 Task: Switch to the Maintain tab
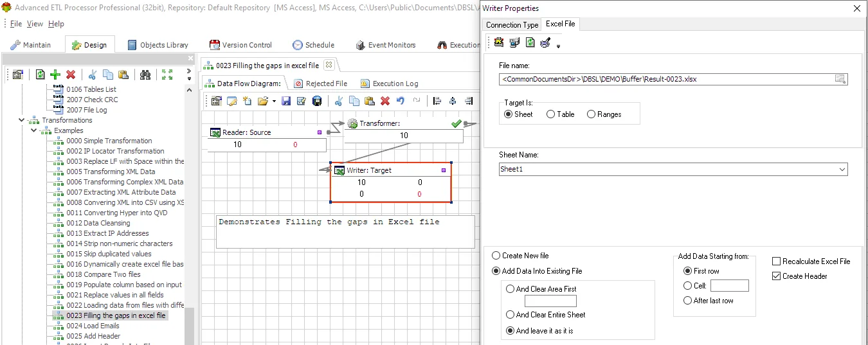tap(31, 45)
